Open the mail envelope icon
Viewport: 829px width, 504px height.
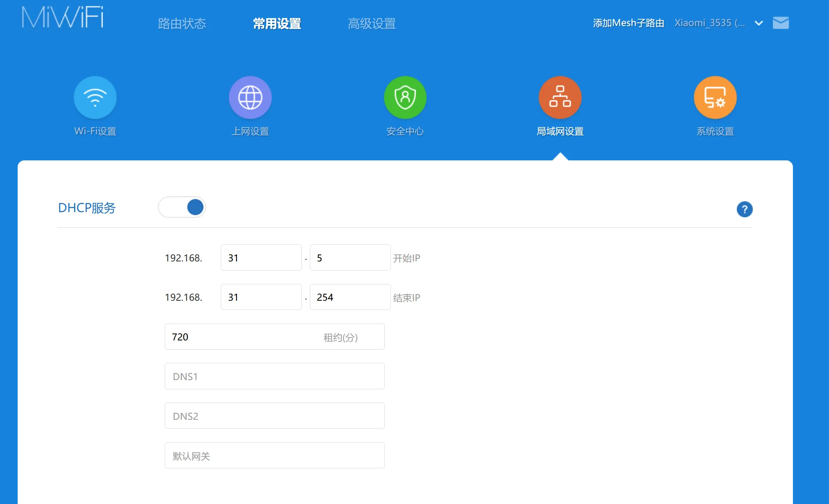coord(781,23)
